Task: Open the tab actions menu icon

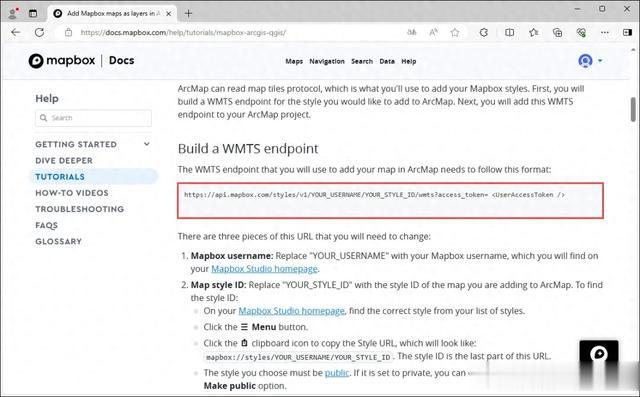Action: coord(33,13)
